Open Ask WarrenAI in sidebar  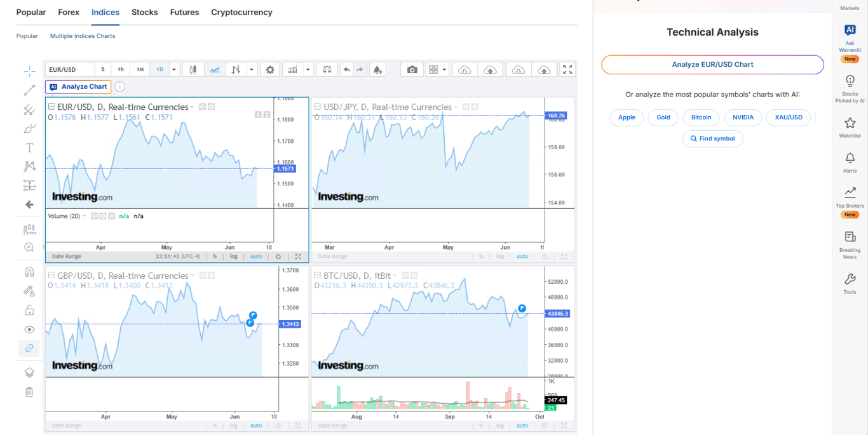[x=850, y=43]
